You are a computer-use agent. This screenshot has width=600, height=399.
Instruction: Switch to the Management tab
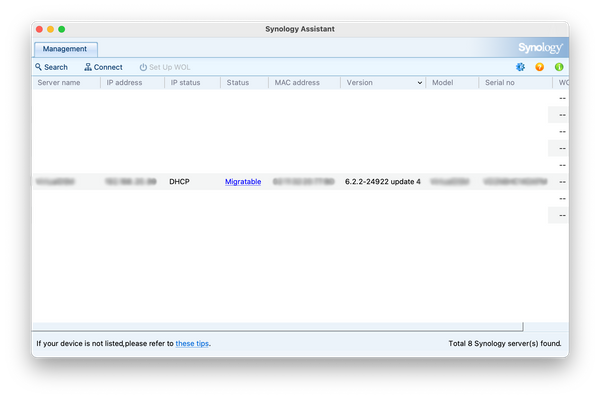click(x=65, y=49)
